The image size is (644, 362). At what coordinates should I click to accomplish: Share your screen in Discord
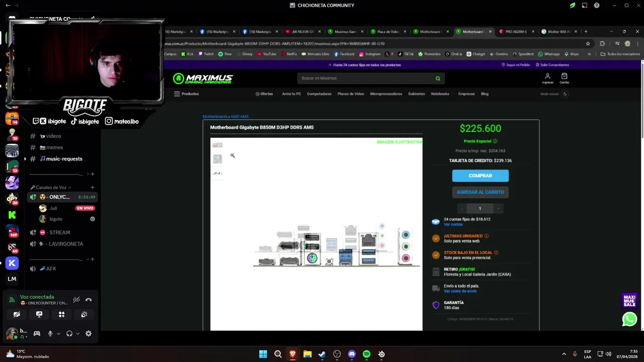pos(39,314)
